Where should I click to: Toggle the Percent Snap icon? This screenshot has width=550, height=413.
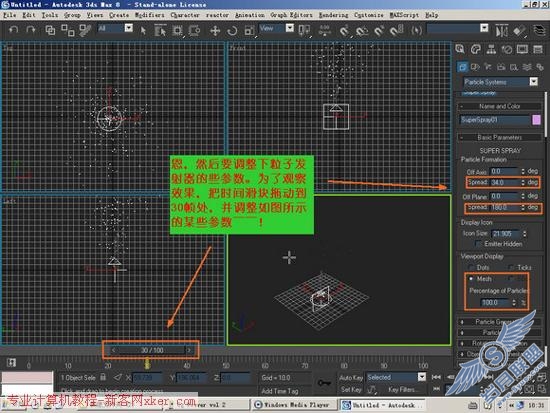(x=379, y=31)
